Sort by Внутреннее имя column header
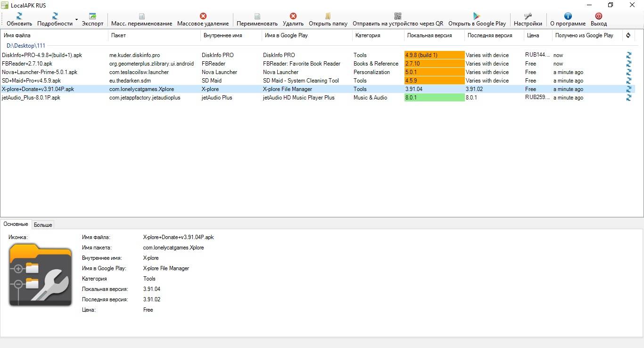 231,35
